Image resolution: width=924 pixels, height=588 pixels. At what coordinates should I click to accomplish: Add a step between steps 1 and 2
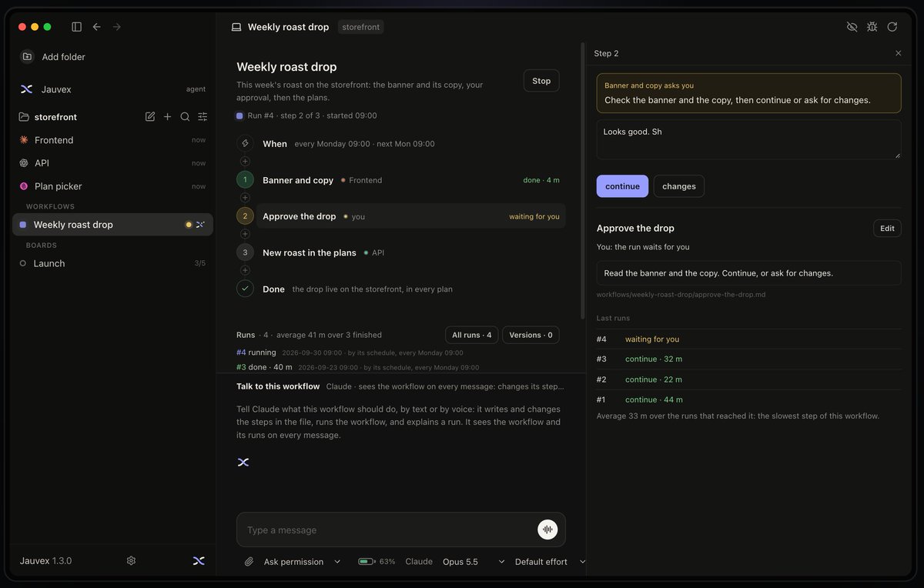coord(245,198)
